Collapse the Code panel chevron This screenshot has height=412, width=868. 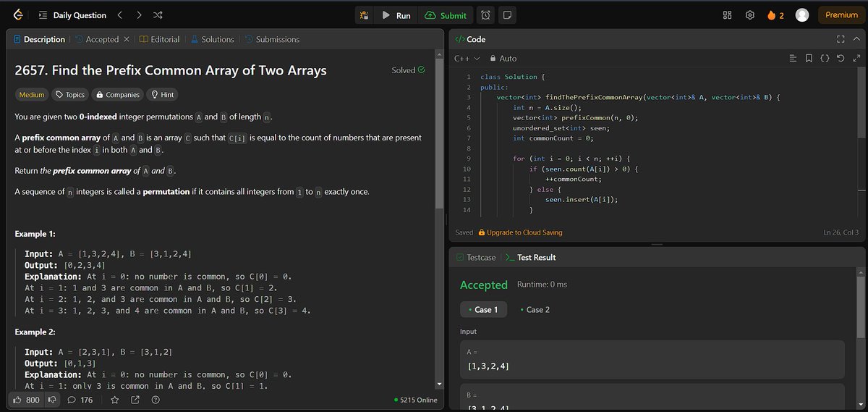point(857,39)
